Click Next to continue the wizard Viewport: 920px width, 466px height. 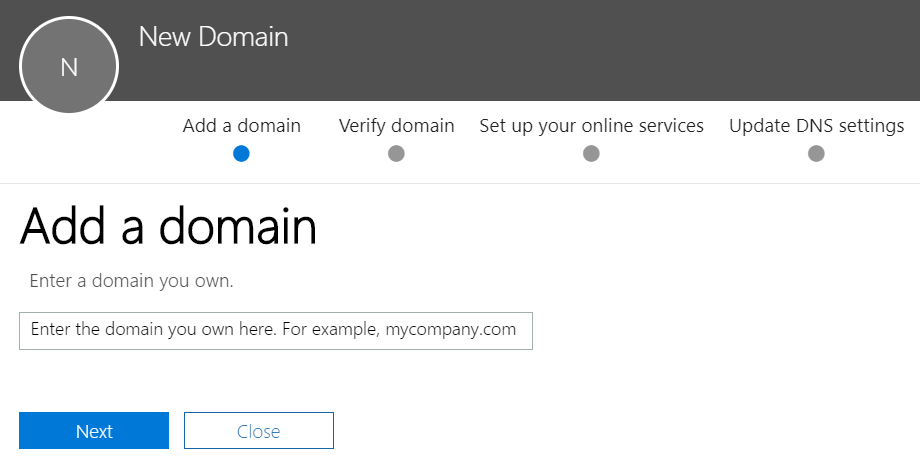click(94, 431)
